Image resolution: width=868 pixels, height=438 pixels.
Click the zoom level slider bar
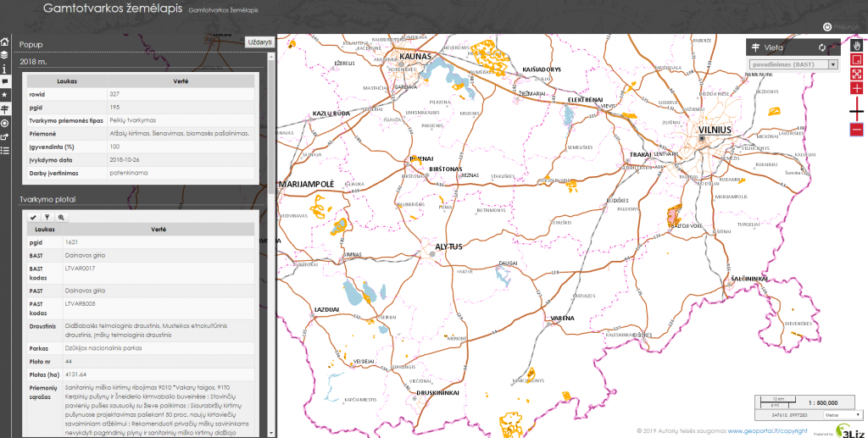point(857,109)
